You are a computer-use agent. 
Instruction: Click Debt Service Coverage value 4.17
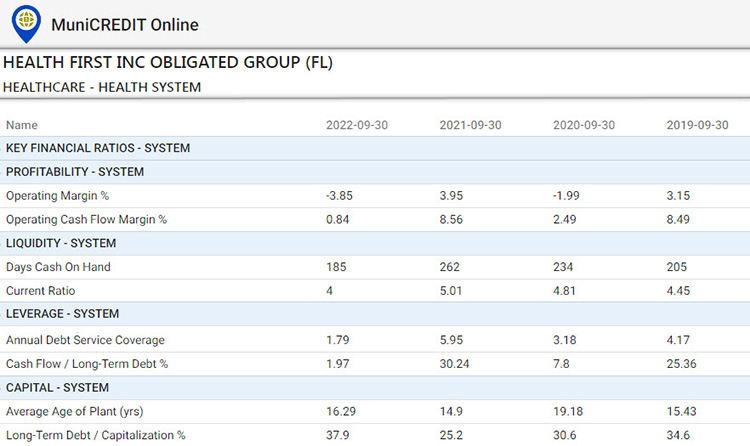point(678,340)
